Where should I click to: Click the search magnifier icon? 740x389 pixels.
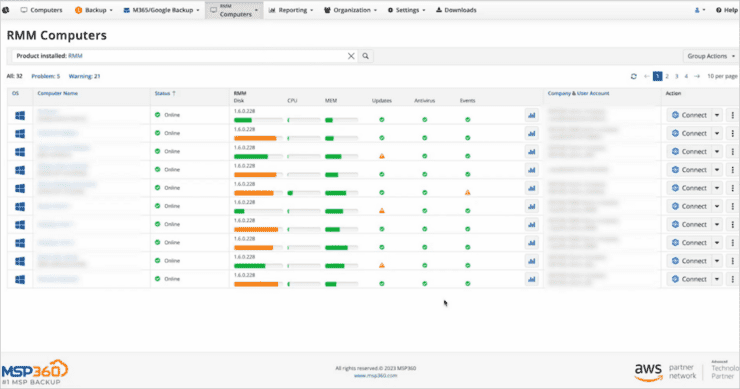tap(365, 56)
